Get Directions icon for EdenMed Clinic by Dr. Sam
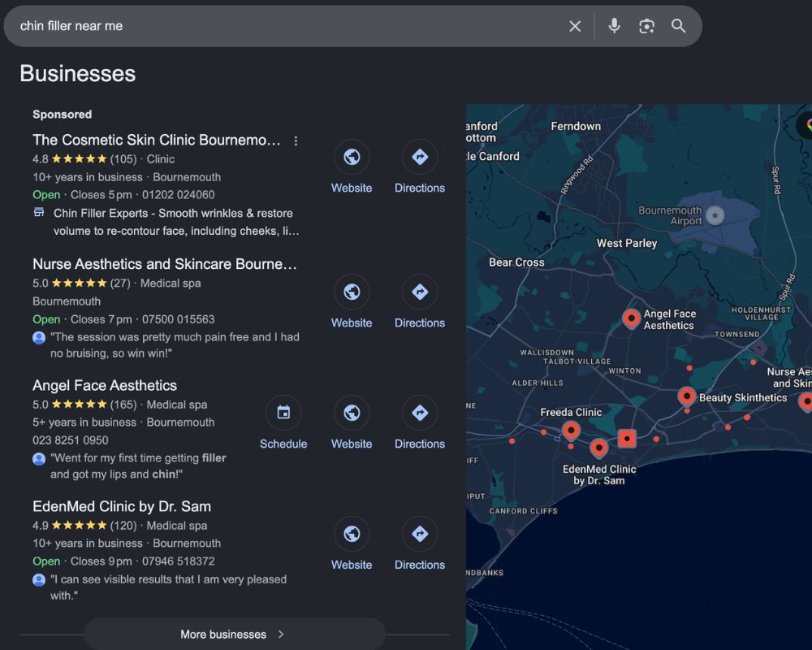The width and height of the screenshot is (812, 650). (x=420, y=533)
